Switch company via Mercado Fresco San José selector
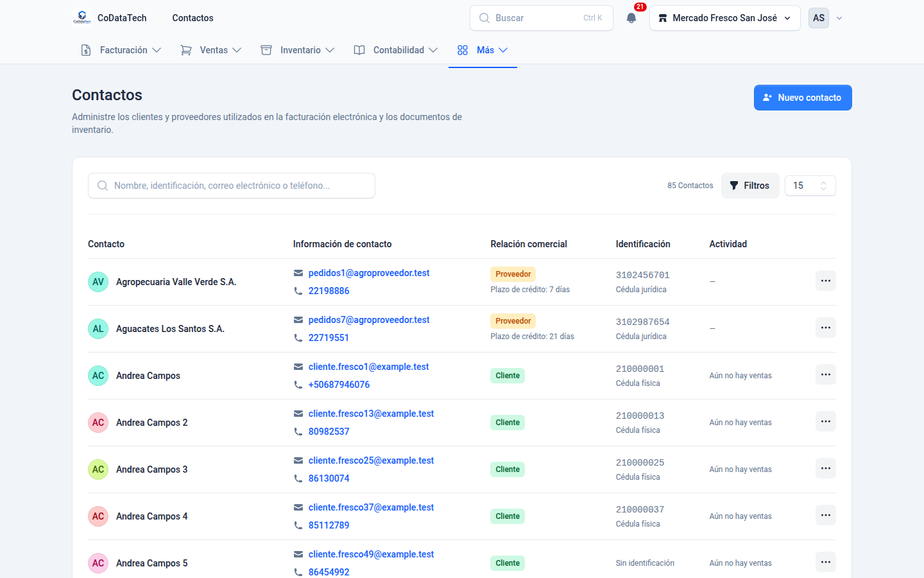The image size is (924, 578). coord(725,18)
